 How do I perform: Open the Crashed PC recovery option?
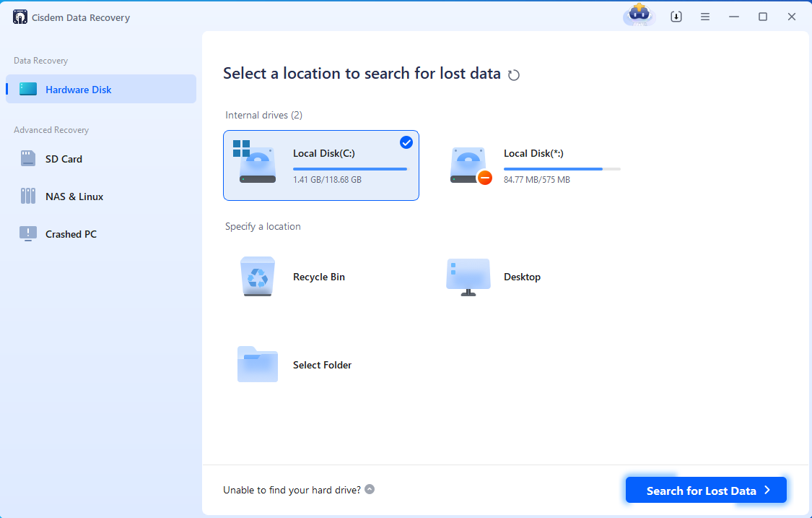click(71, 234)
